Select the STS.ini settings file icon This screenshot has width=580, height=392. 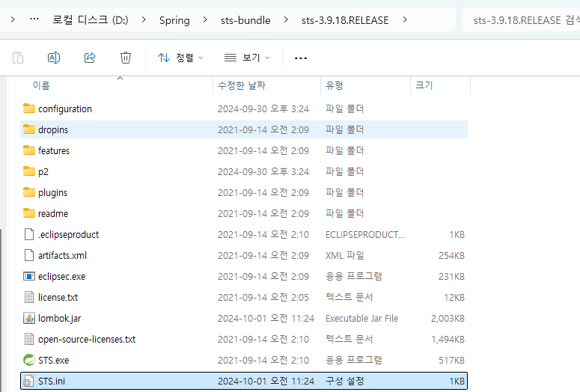coord(29,381)
